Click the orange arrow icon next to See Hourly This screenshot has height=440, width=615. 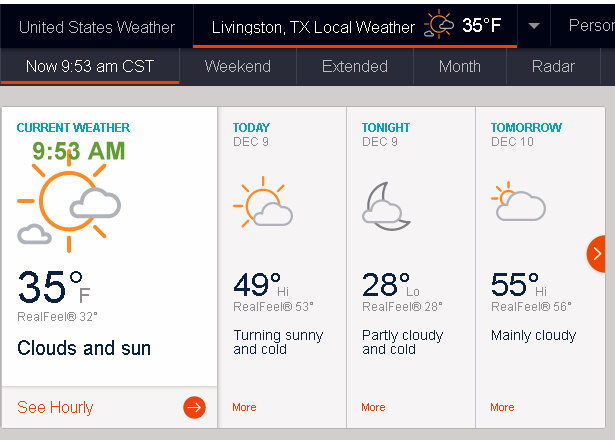click(194, 407)
